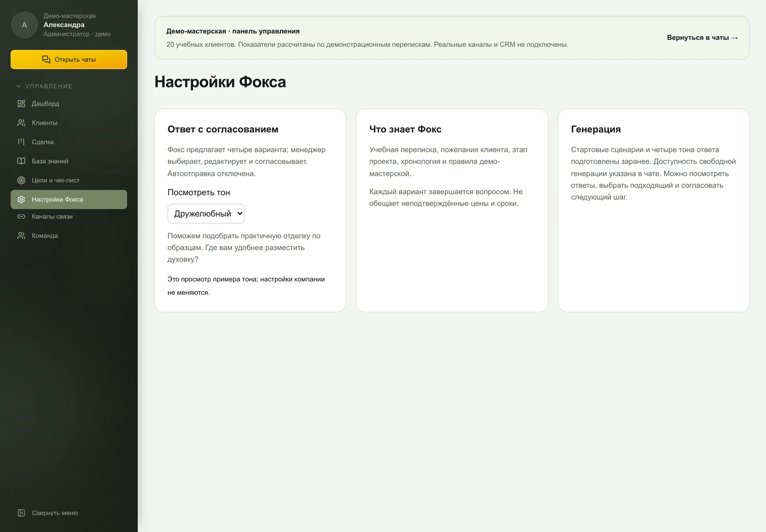Viewport: 766px width, 532px height.
Task: Click the Открыть чаты button
Action: [x=69, y=59]
